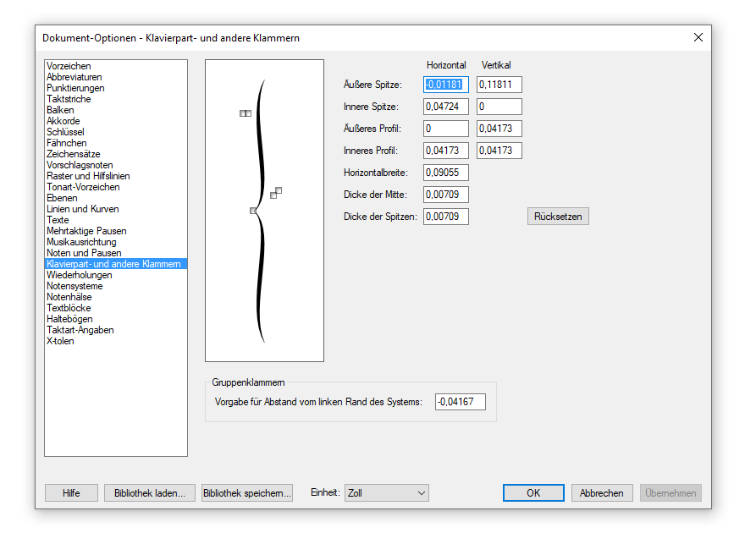This screenshot has width=756, height=555.
Task: Confirm with the OK button
Action: point(533,493)
